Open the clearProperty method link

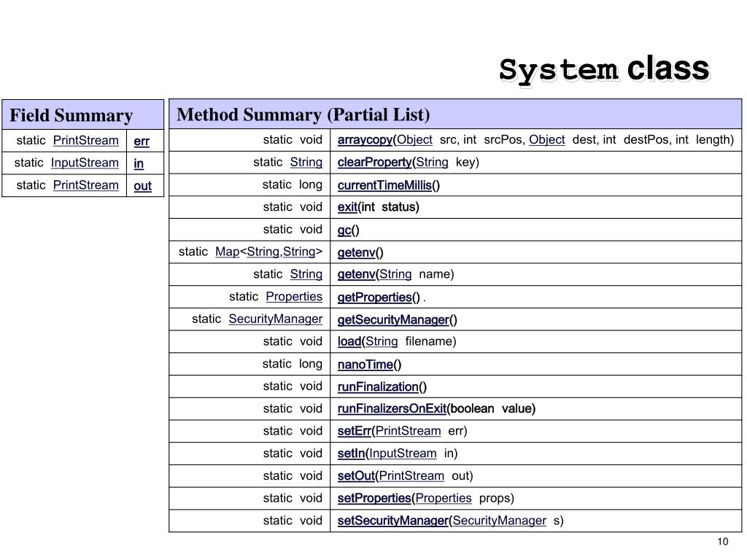pyautogui.click(x=374, y=163)
